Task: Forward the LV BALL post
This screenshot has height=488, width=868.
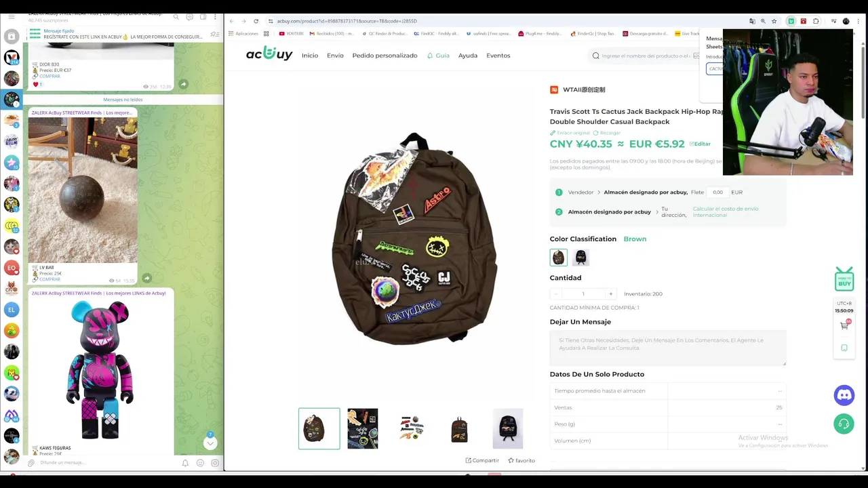Action: tap(146, 278)
